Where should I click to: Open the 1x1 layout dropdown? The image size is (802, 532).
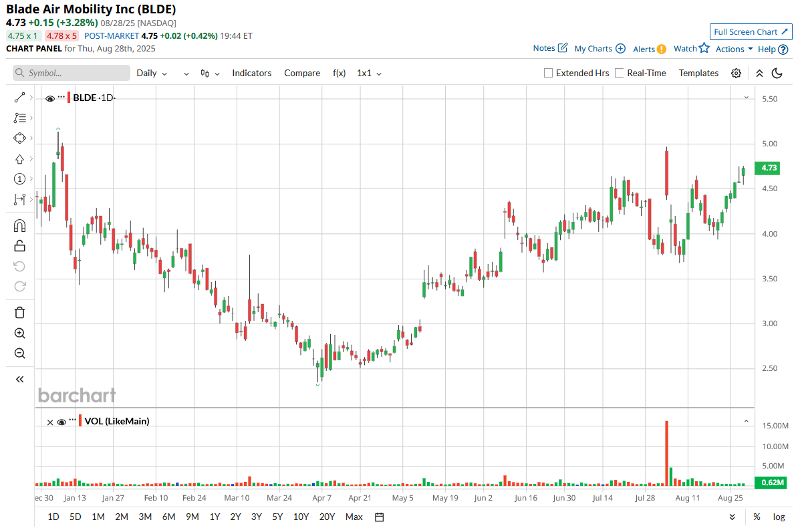point(369,74)
